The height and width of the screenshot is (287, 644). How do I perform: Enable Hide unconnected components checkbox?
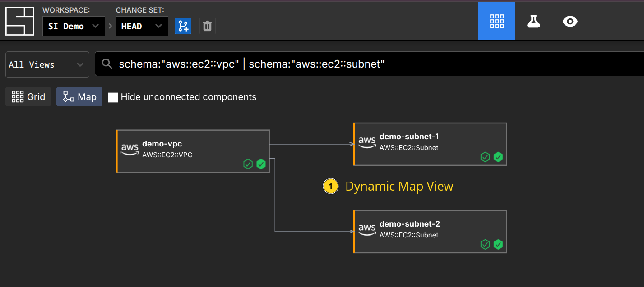click(113, 97)
